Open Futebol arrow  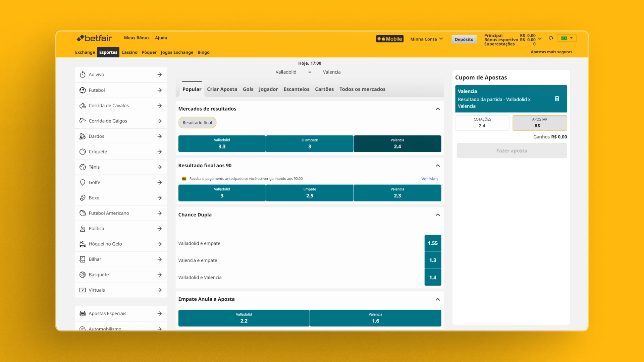160,90
